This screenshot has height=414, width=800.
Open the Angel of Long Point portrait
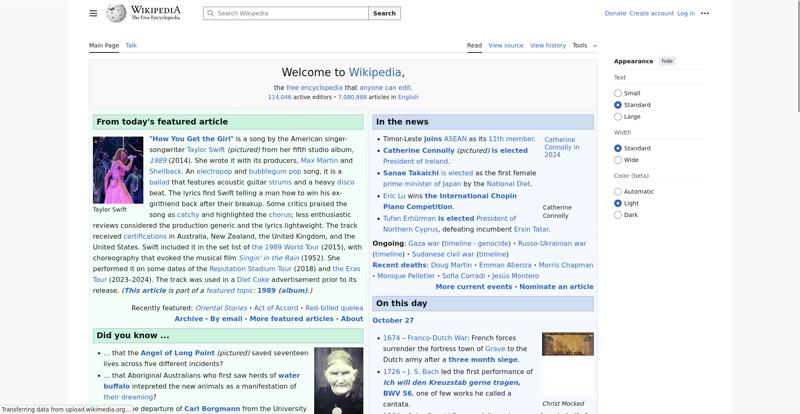338,380
